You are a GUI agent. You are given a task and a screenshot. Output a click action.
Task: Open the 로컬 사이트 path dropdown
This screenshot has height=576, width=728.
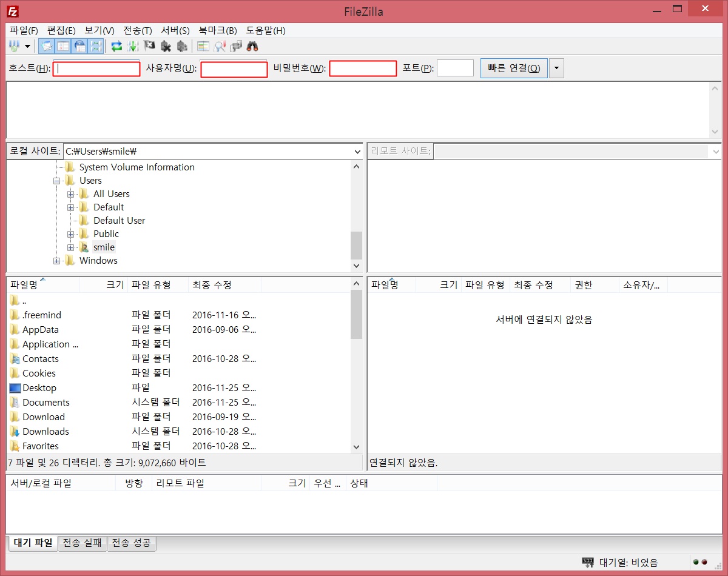click(x=357, y=151)
